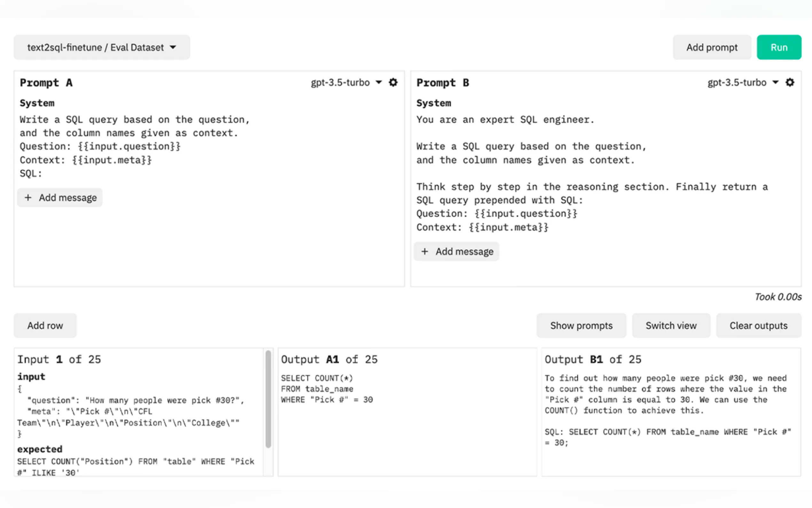The image size is (812, 508).
Task: Click the input JSON question field
Action: (136, 400)
